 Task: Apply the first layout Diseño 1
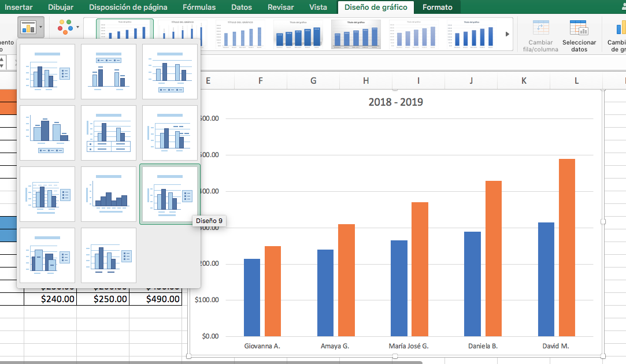[47, 71]
